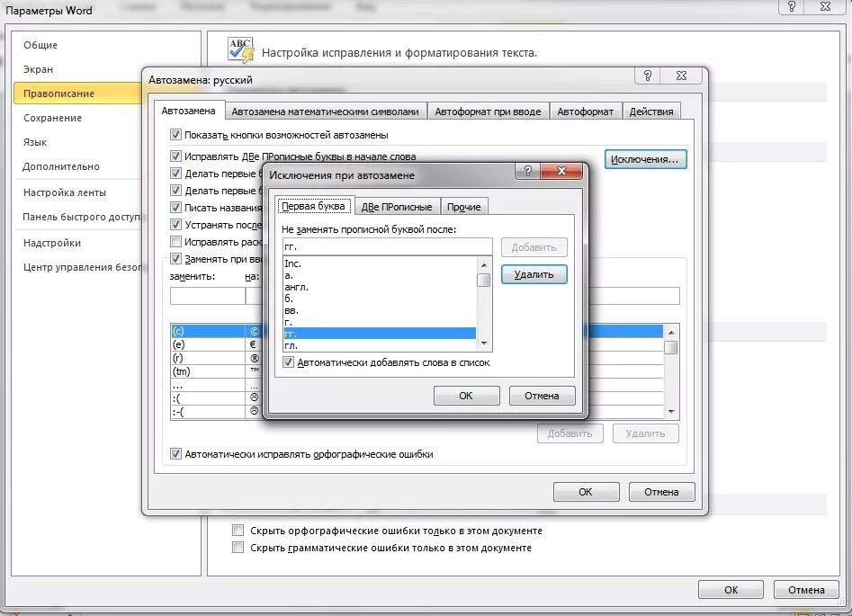Select Панель быстрого доступа category

[x=82, y=217]
